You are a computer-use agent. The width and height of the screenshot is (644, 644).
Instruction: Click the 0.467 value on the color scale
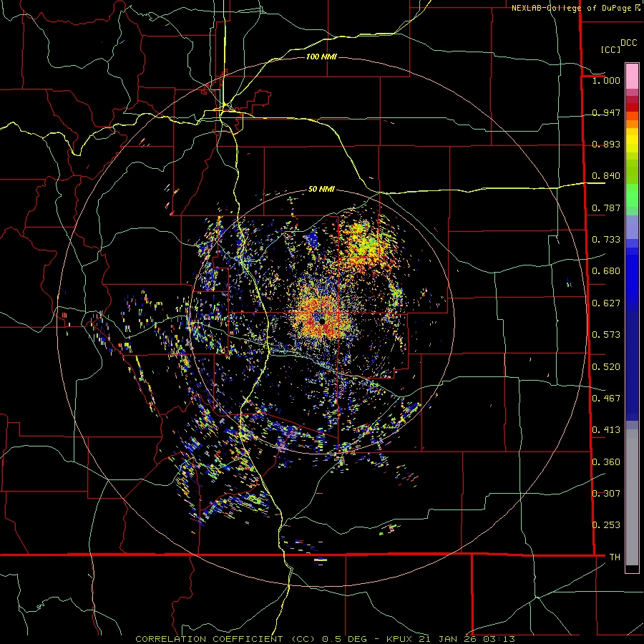pos(606,399)
